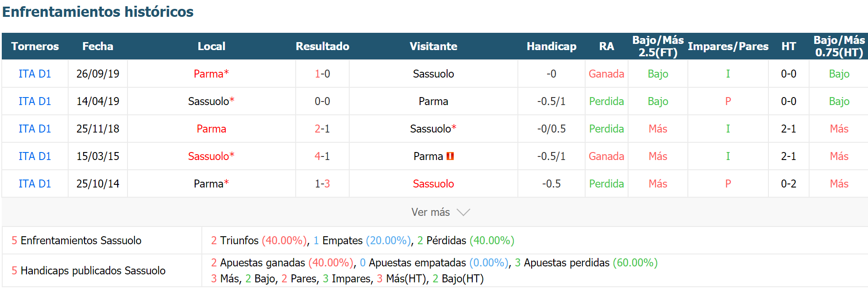Click the red card icon beside Parma

click(x=450, y=156)
